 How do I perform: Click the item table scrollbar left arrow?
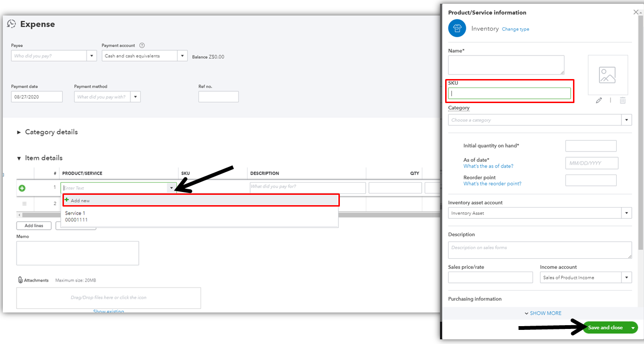(x=19, y=215)
